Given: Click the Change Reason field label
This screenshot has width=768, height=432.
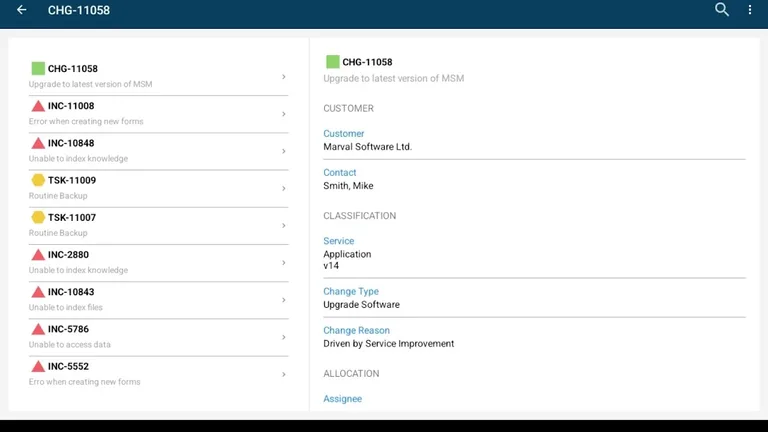Looking at the screenshot, I should tap(356, 331).
